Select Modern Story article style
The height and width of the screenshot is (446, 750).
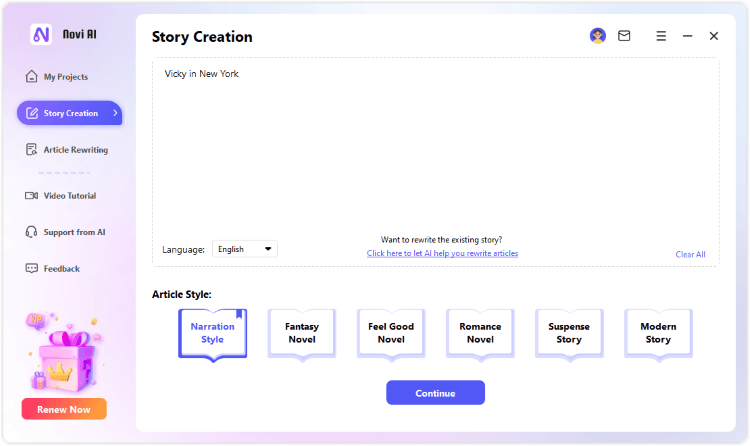point(659,334)
